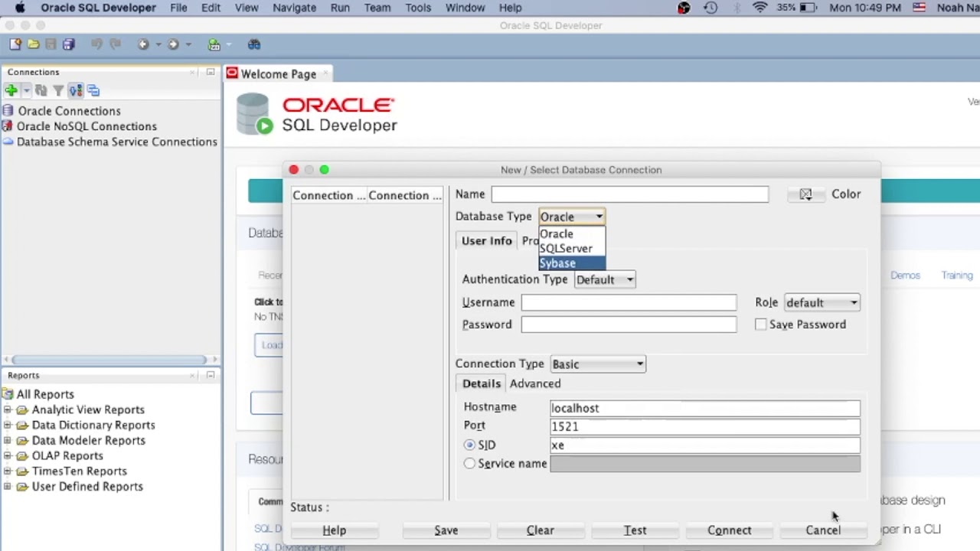Click the Collapse All icon in Connections panel
980x551 pixels.
[93, 90]
